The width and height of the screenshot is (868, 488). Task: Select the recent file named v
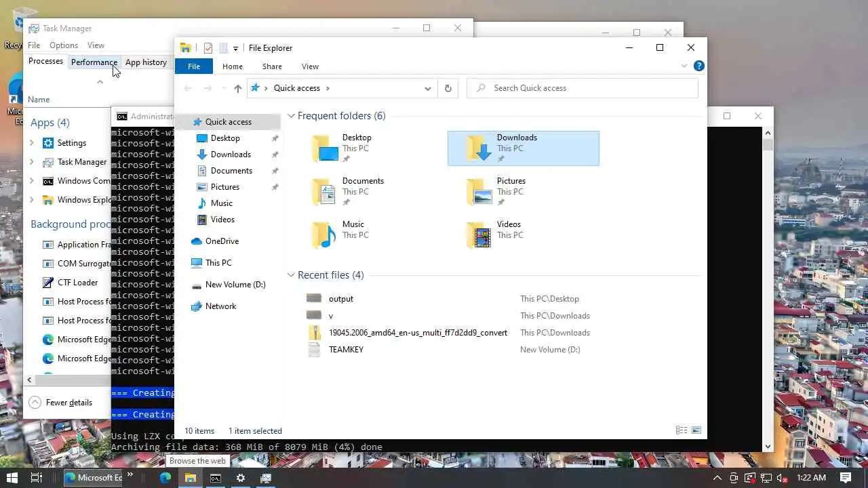[x=331, y=316]
